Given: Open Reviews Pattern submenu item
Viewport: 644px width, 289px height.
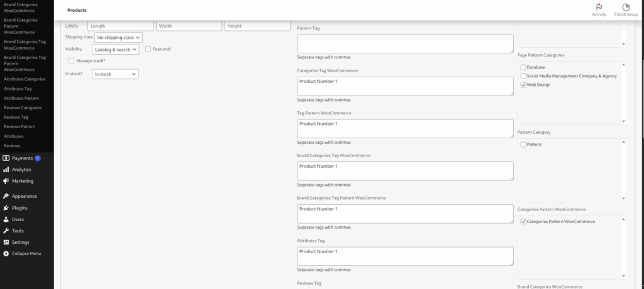Looking at the screenshot, I should 19,126.
